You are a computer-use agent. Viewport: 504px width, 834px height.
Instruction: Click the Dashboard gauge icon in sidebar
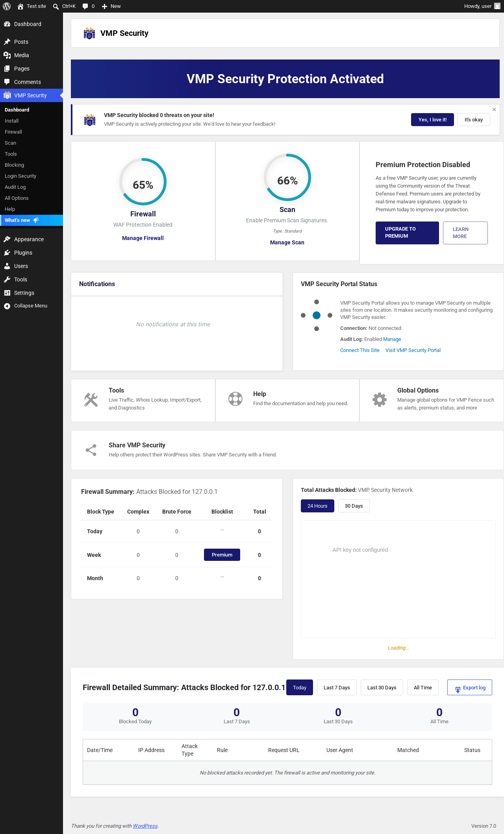7,24
